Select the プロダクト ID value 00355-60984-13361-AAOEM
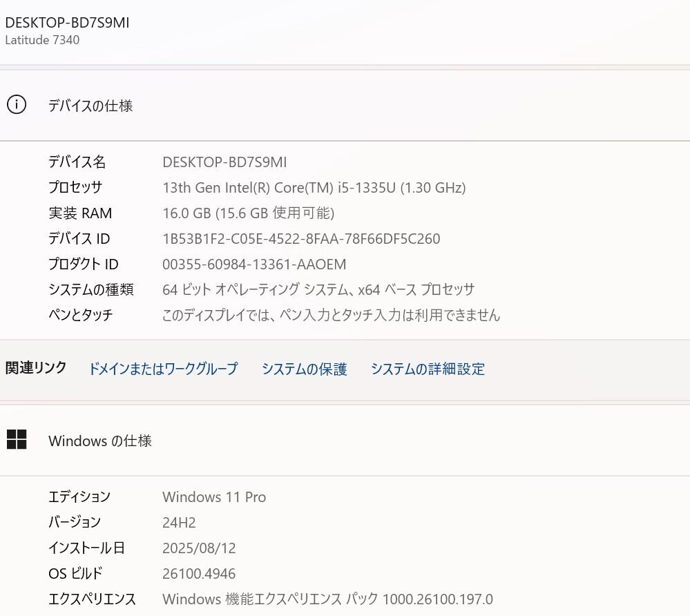 click(254, 264)
